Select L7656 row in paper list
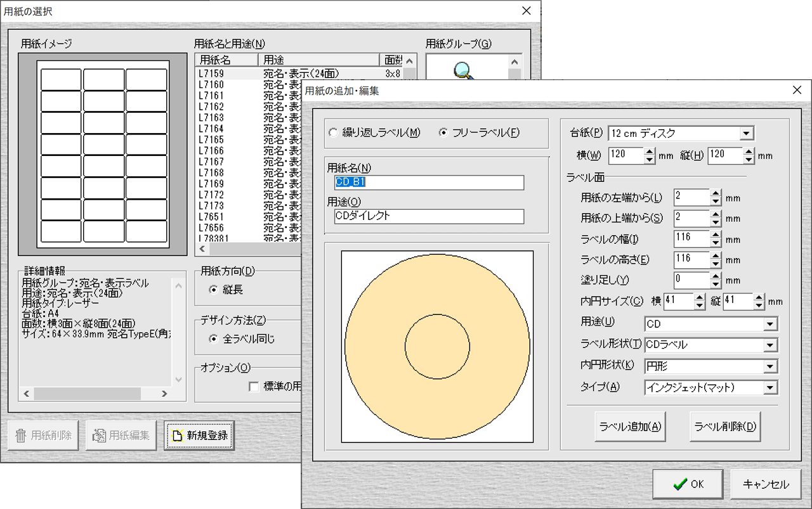Image resolution: width=812 pixels, height=509 pixels. coord(248,228)
